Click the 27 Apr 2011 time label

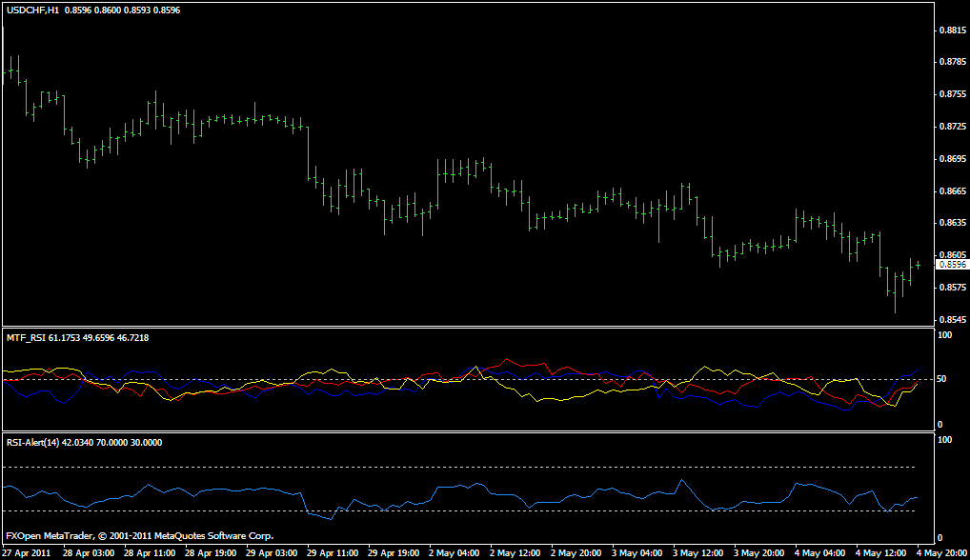pos(28,553)
